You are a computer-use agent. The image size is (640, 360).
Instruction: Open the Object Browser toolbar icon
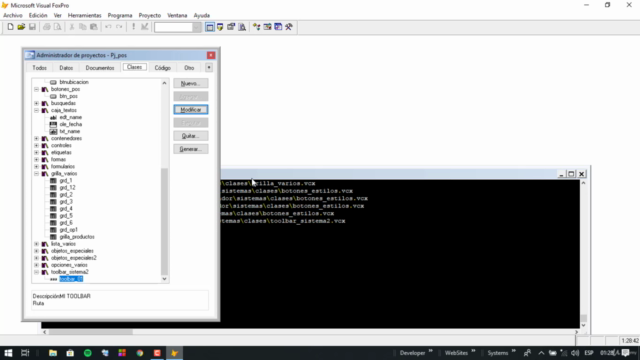click(x=267, y=27)
